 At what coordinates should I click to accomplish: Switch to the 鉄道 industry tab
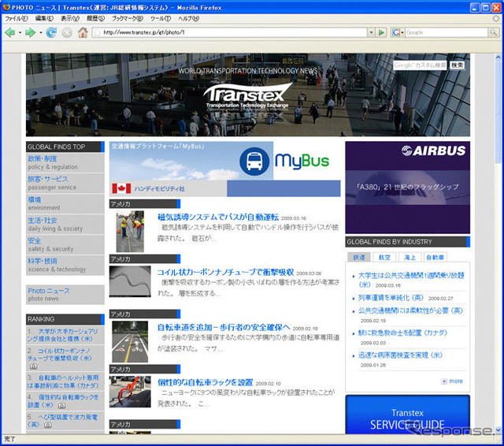click(359, 257)
